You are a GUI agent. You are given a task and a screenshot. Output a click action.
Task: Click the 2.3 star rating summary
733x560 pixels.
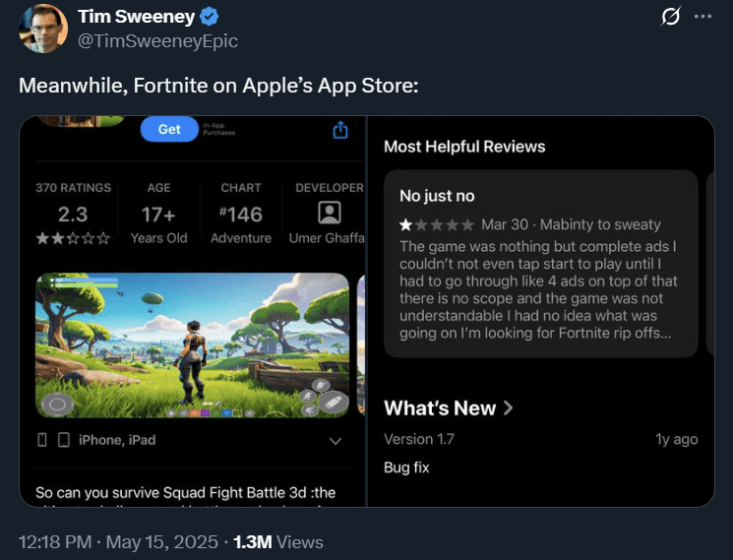click(73, 215)
